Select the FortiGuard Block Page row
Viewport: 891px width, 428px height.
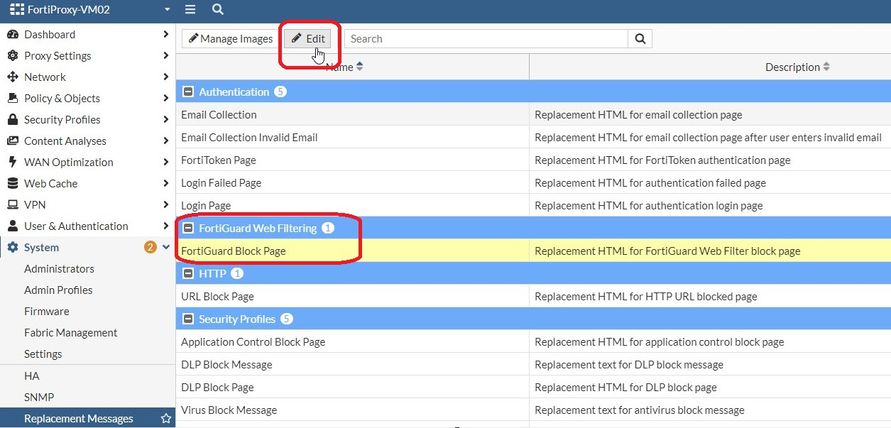(x=533, y=251)
